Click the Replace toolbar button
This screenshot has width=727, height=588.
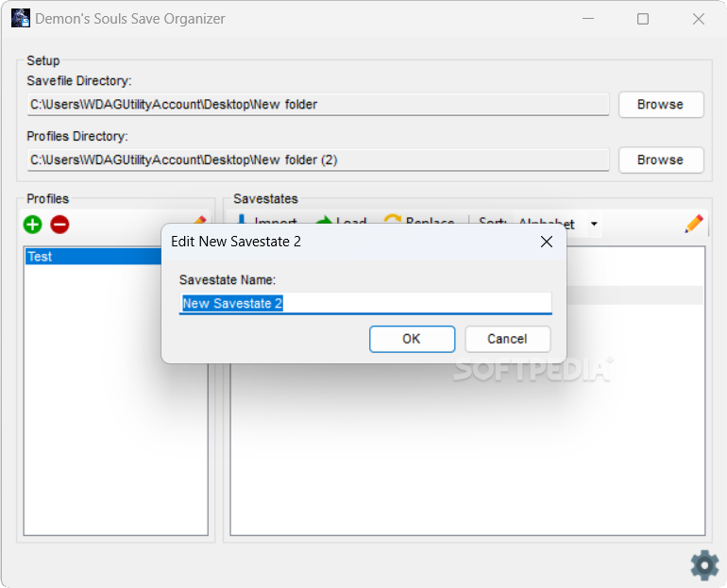pyautogui.click(x=419, y=220)
